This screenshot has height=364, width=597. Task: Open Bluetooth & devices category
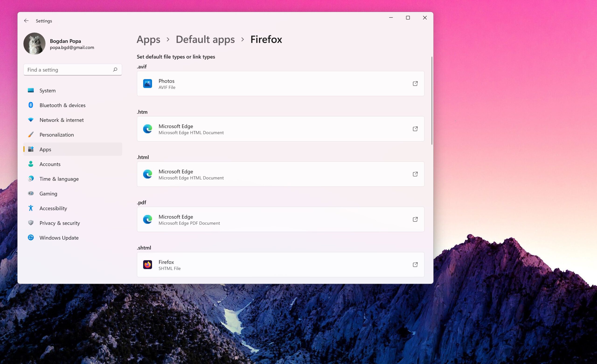pyautogui.click(x=73, y=105)
